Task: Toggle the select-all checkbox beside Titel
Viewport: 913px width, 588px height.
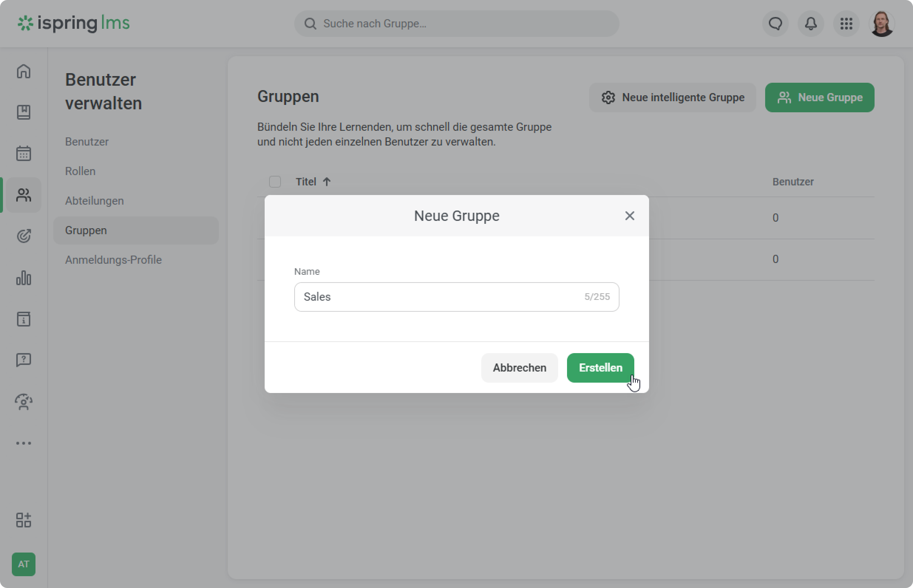Action: (x=275, y=182)
